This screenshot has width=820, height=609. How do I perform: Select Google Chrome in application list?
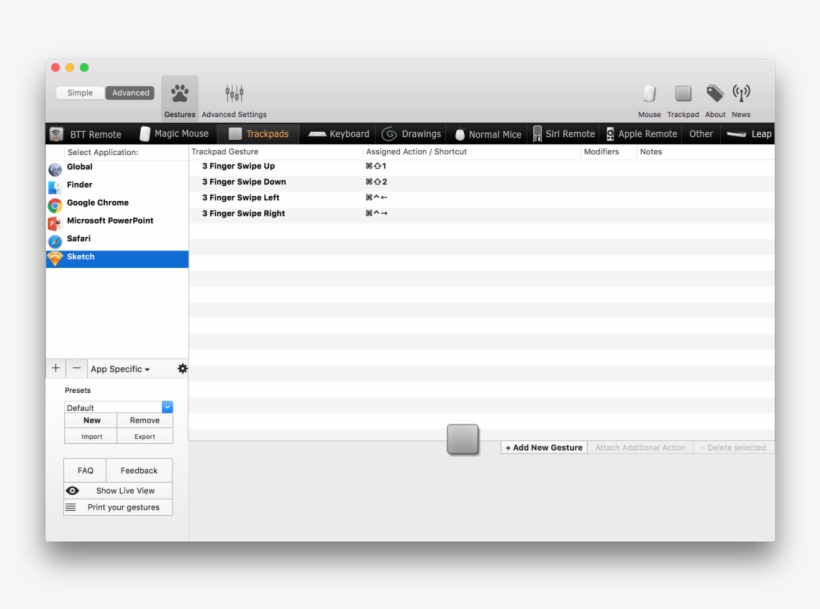point(98,203)
